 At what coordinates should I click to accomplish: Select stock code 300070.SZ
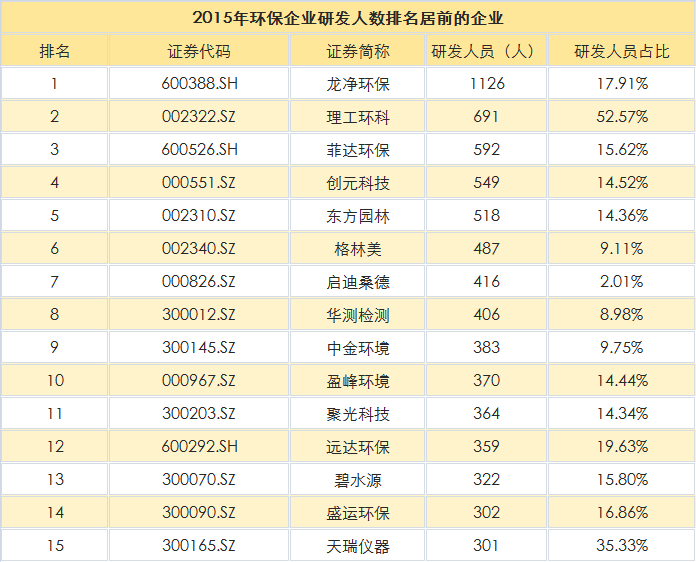point(198,479)
